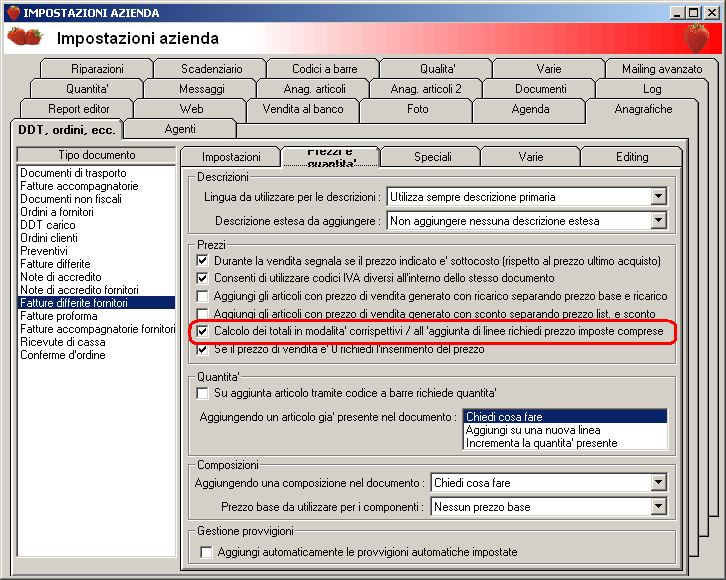
Task: Enable automatic provvigioni checkbox
Action: (x=206, y=552)
